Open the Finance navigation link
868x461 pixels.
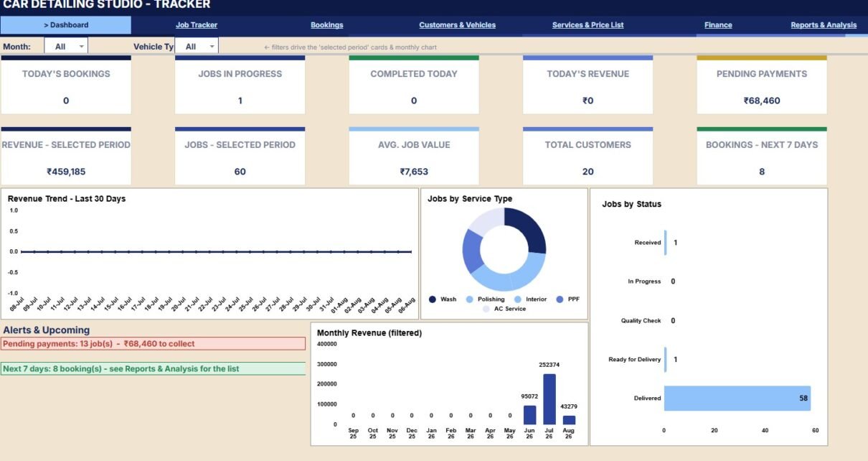[x=718, y=25]
